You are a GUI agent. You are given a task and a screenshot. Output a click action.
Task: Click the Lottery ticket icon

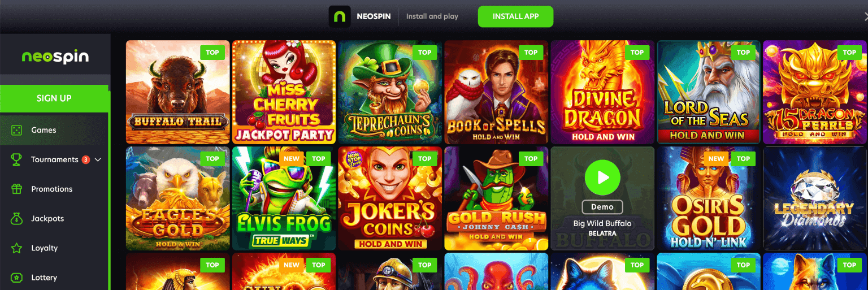tap(16, 278)
